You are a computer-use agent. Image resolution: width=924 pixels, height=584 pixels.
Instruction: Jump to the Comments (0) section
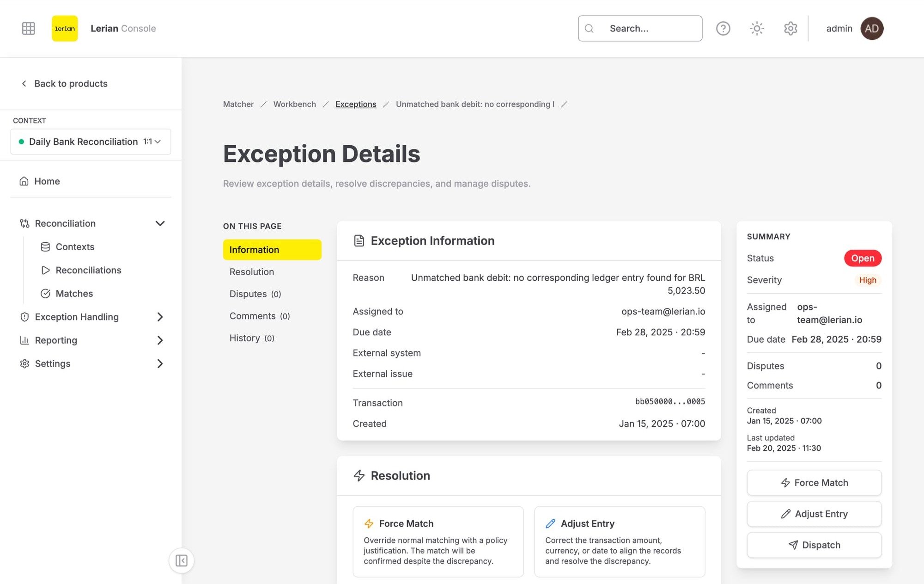pyautogui.click(x=260, y=316)
